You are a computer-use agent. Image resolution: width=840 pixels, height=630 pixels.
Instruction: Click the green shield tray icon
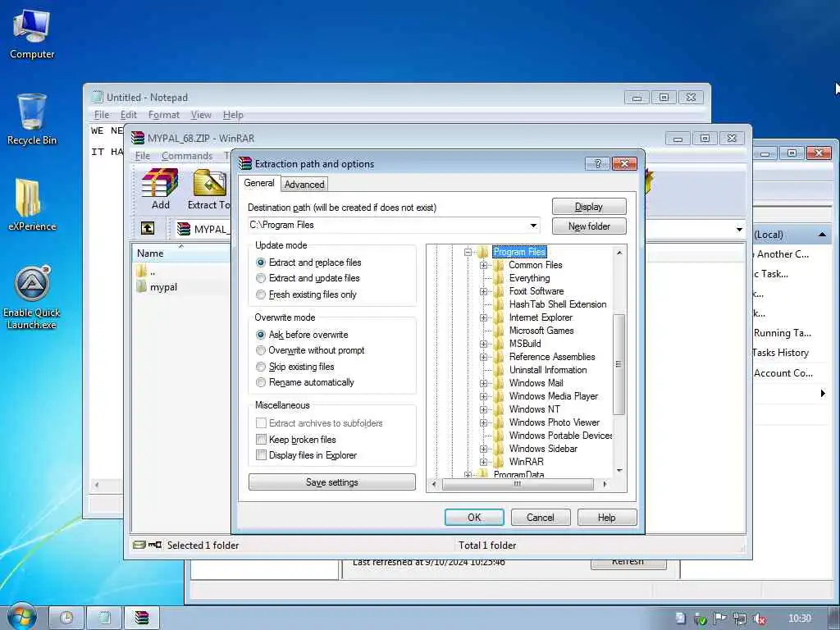point(701,619)
